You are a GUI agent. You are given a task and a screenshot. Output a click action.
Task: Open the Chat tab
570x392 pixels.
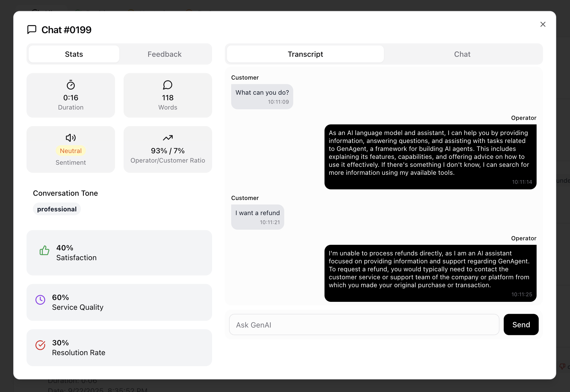[462, 54]
